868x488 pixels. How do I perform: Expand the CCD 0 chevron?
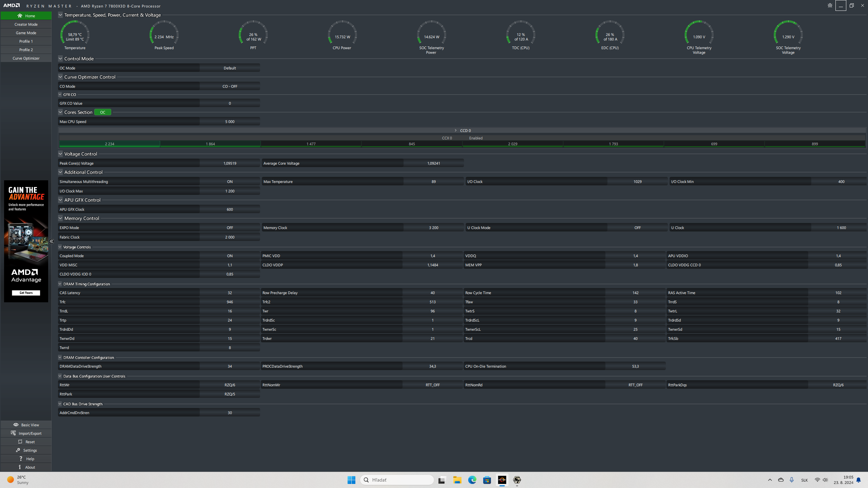(x=455, y=130)
